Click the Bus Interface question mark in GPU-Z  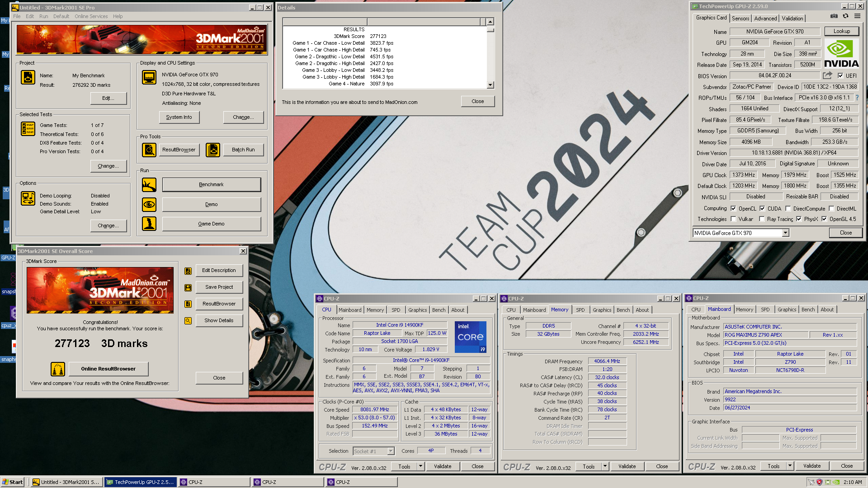coord(857,98)
